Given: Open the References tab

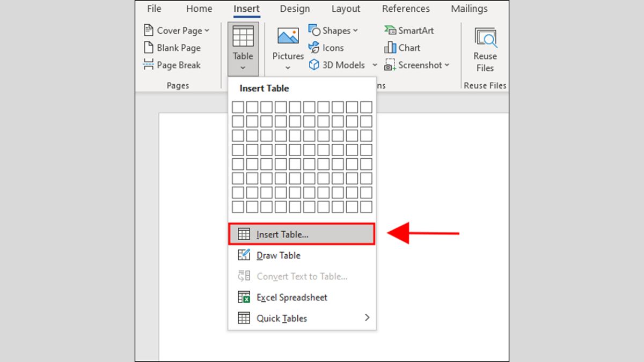Looking at the screenshot, I should pyautogui.click(x=405, y=9).
